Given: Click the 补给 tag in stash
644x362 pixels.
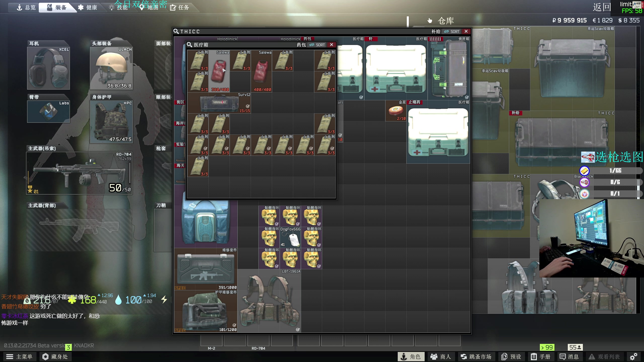Looking at the screenshot, I should [516, 113].
